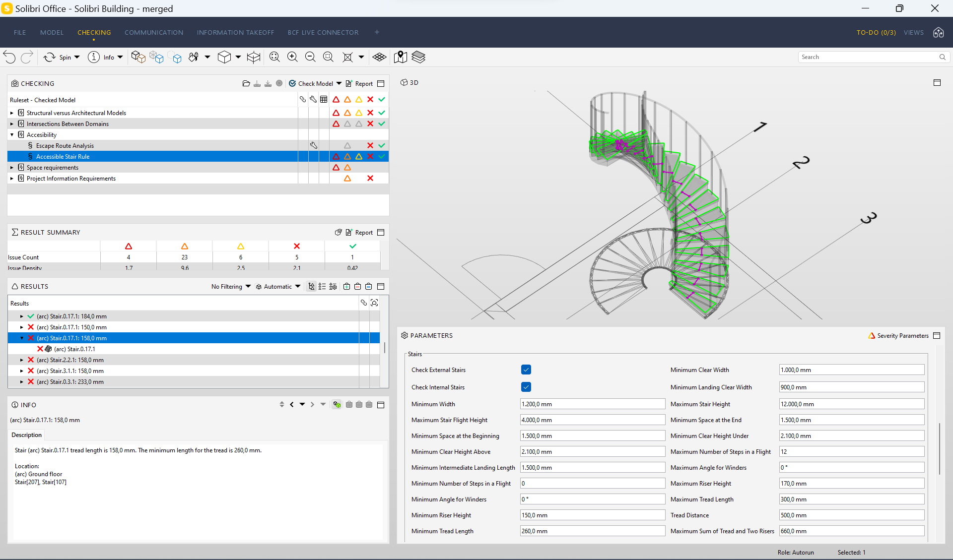Open the Communication tab

(154, 32)
